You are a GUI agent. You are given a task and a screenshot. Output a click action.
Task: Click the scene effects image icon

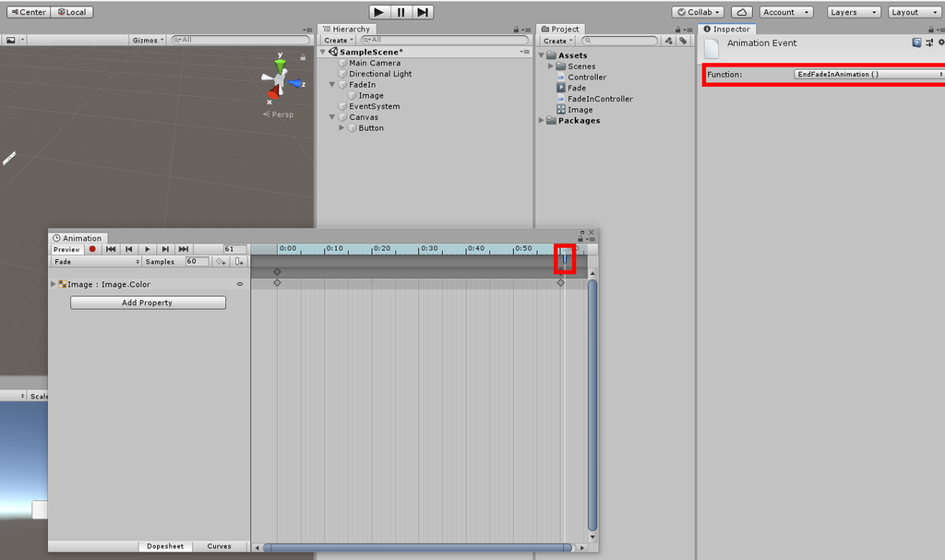click(11, 40)
